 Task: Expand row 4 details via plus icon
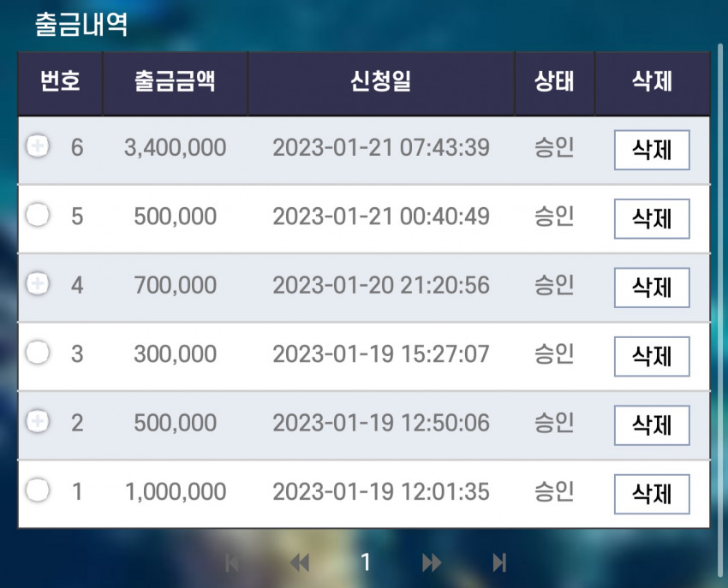tap(38, 283)
